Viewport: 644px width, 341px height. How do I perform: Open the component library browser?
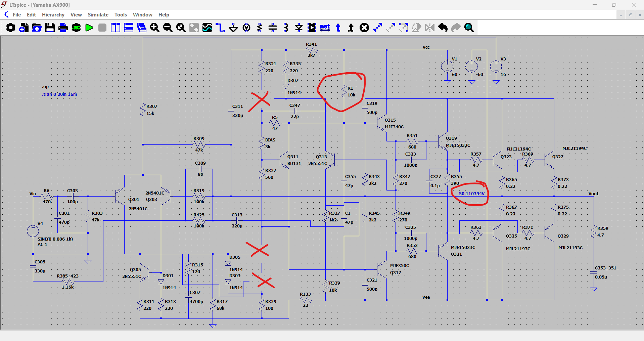312,28
